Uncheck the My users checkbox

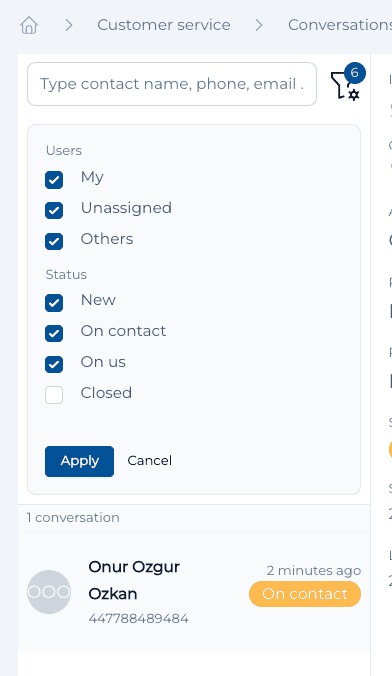coord(54,180)
